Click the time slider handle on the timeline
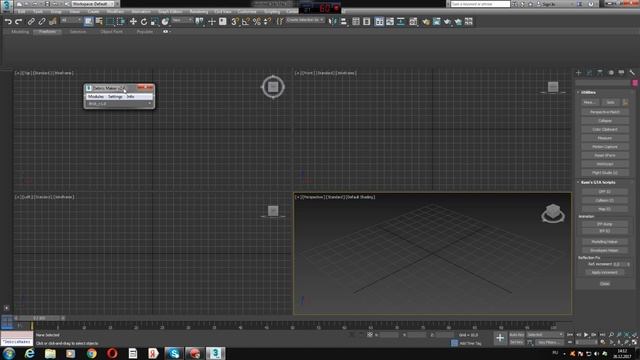Image resolution: width=640 pixels, height=360 pixels. click(40, 318)
